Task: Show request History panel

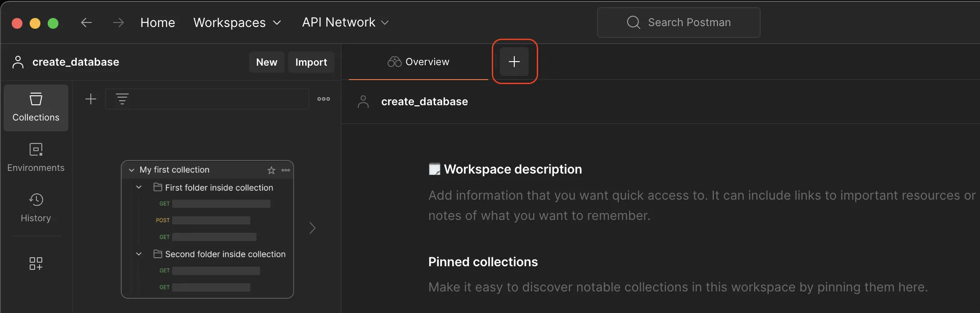Action: pyautogui.click(x=36, y=208)
